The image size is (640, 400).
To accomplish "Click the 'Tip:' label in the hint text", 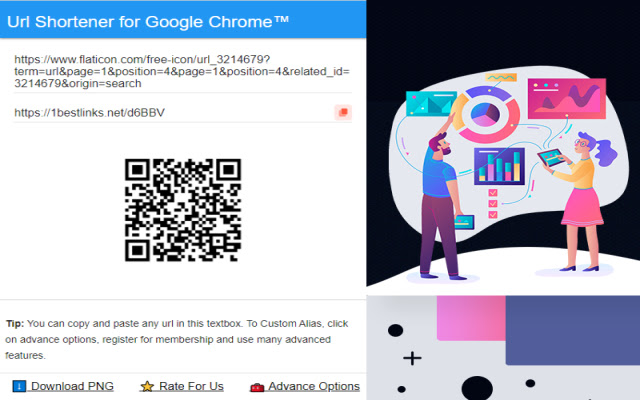I will click(x=15, y=324).
